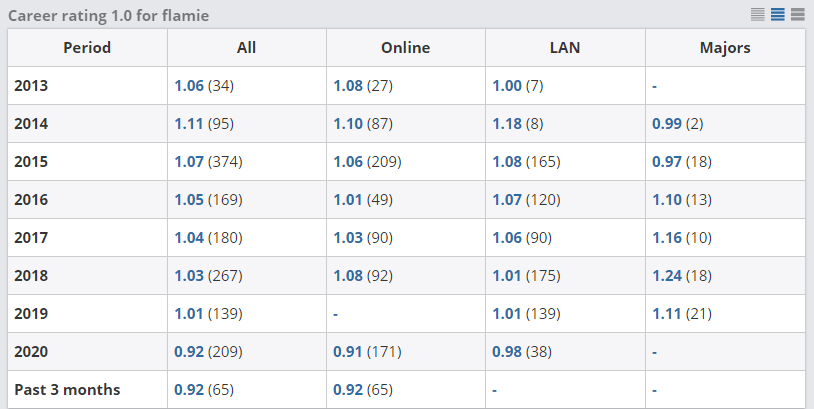814x409 pixels.
Task: Select the 2018 Online rating 1.08
Action: (348, 276)
